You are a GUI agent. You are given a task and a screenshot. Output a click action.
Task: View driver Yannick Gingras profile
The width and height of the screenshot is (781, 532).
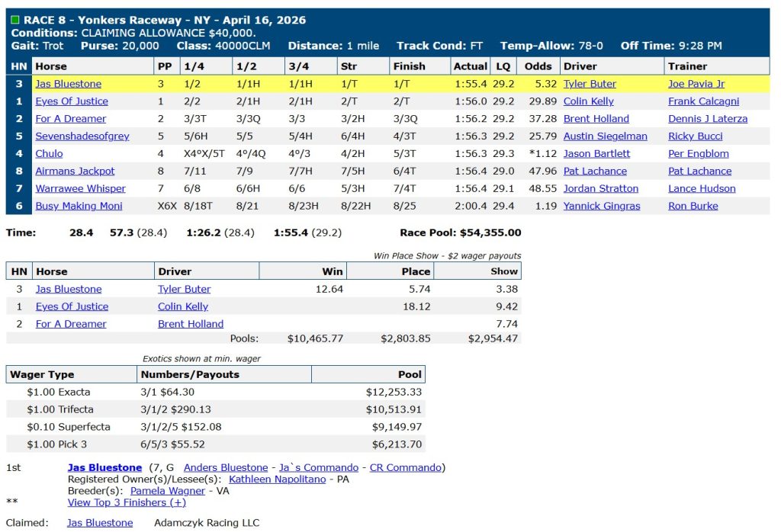click(602, 206)
